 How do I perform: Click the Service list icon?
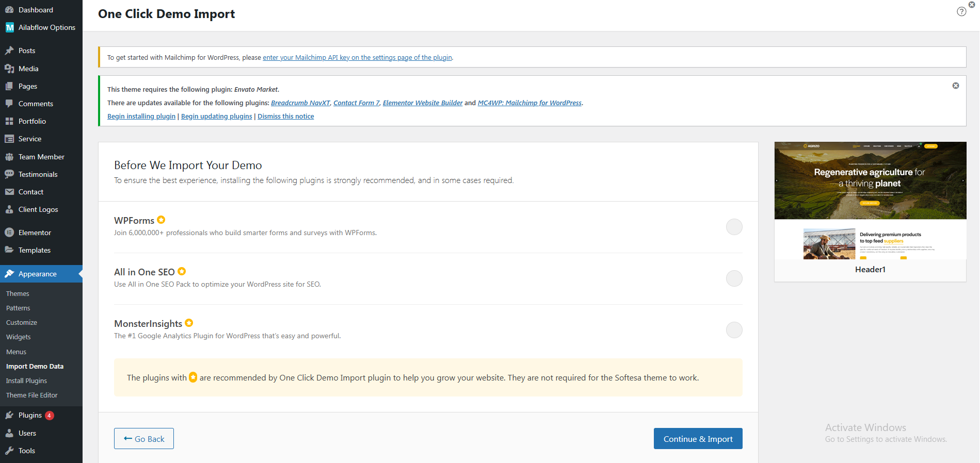coord(9,139)
